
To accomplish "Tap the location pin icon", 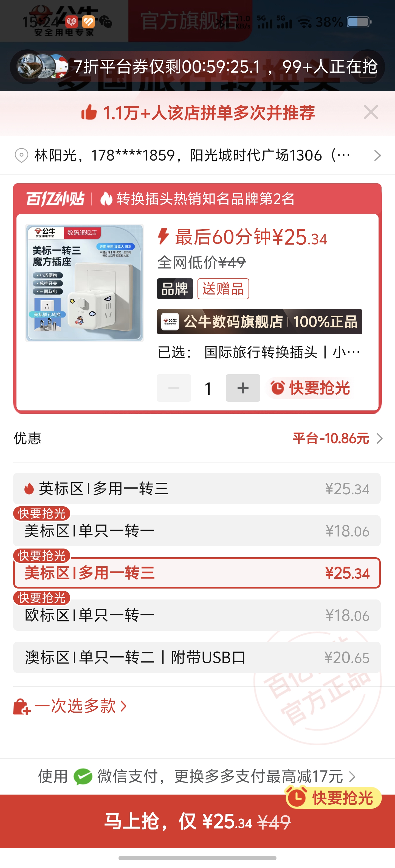I will tap(21, 155).
